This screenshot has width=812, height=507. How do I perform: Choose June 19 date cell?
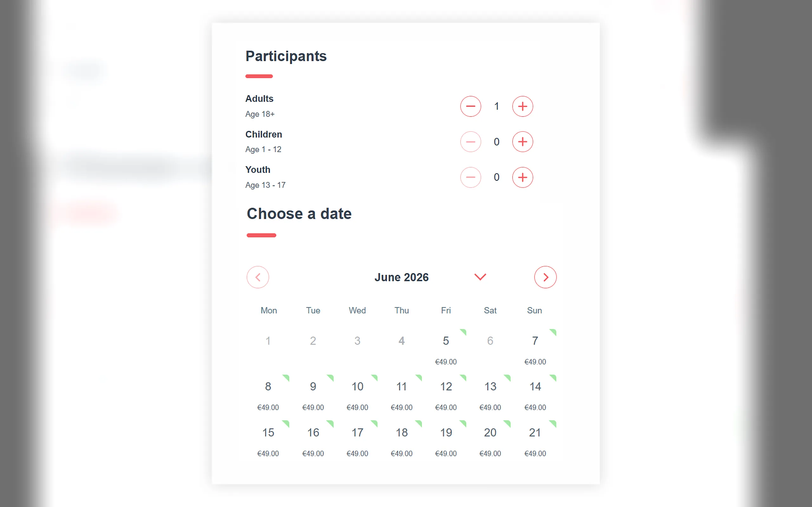click(x=446, y=440)
